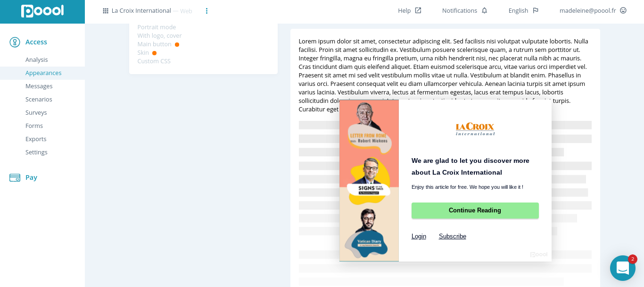The width and height of the screenshot is (644, 287).
Task: Click the Access keyhole icon
Action: tap(15, 42)
